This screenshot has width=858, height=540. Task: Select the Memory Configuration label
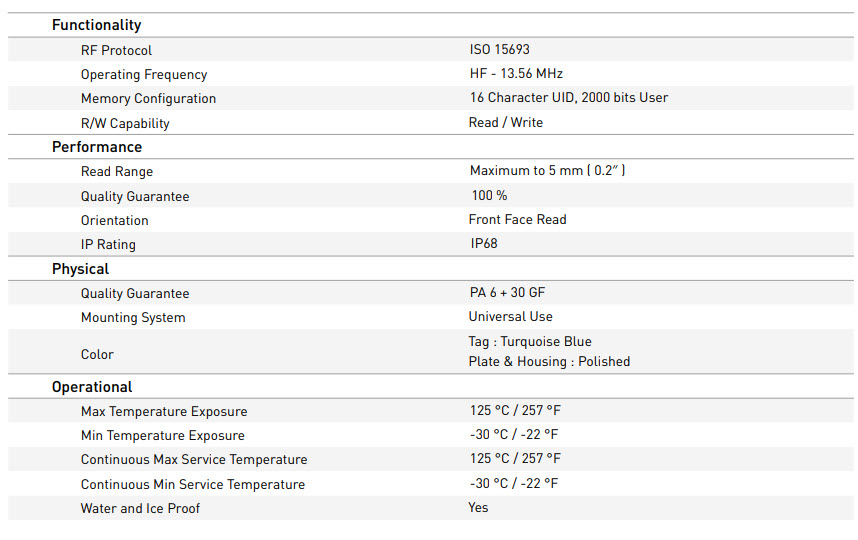pos(148,98)
